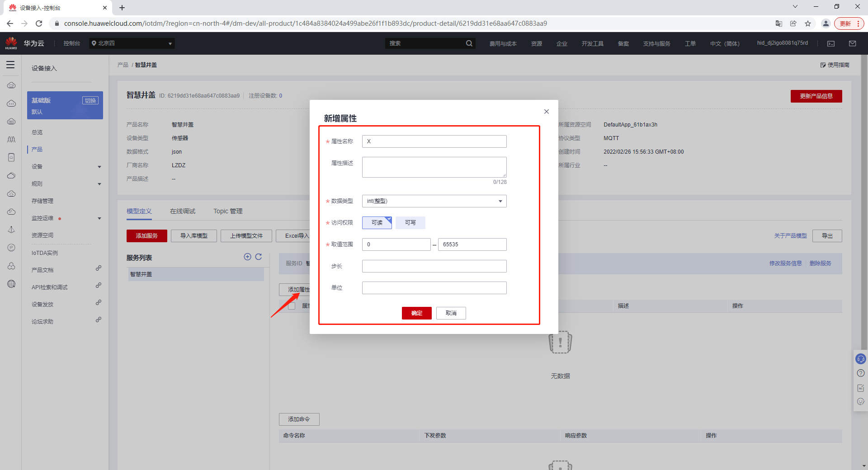Open the API检索和调试 external link icon
Screen dimensions: 868x470
point(99,285)
